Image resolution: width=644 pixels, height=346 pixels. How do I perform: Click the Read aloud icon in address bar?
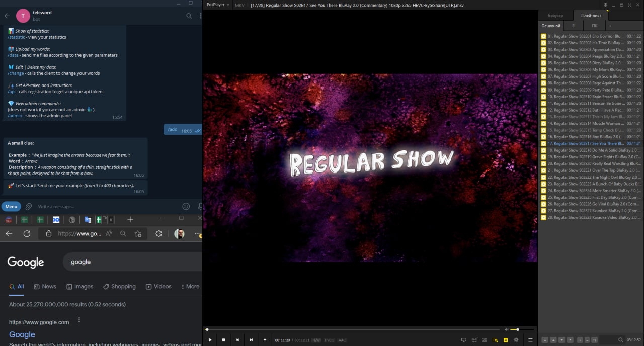(109, 234)
